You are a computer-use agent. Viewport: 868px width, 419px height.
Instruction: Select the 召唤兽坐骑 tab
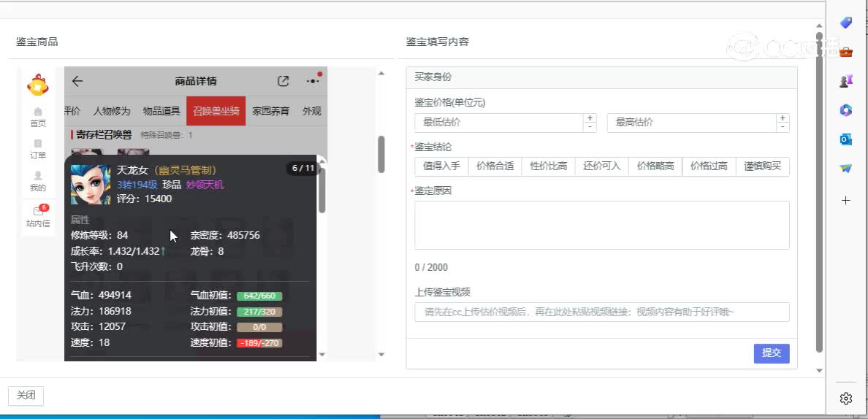tap(216, 111)
